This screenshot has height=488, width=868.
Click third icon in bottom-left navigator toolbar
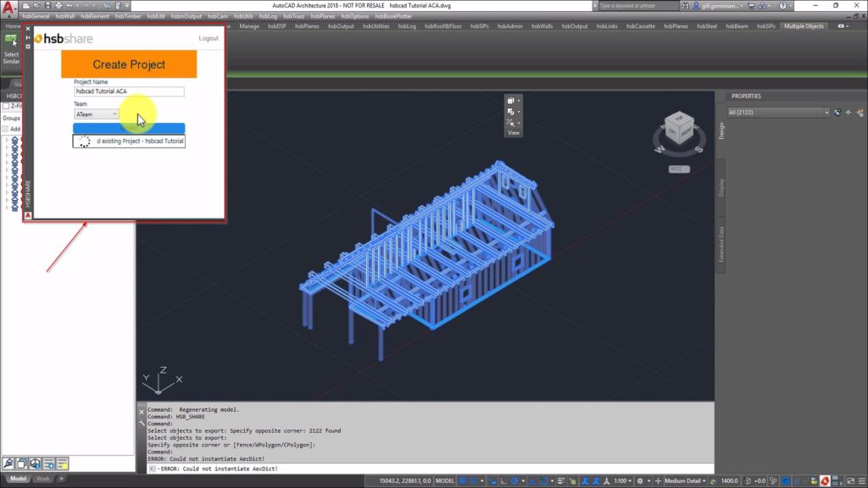tap(36, 463)
